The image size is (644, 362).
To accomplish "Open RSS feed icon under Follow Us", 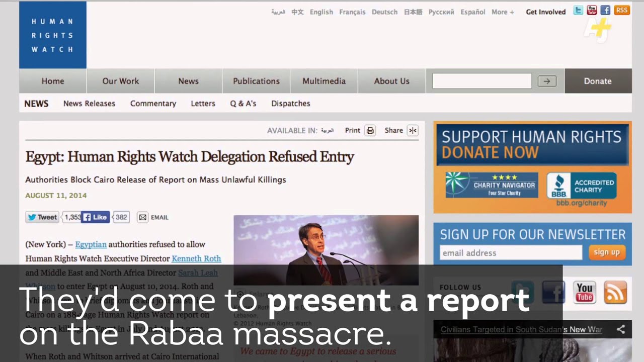I will click(x=615, y=292).
